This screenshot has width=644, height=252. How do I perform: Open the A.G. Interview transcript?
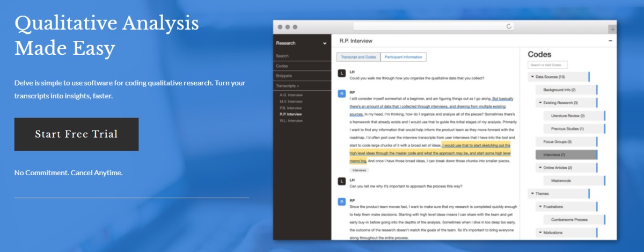(x=291, y=95)
